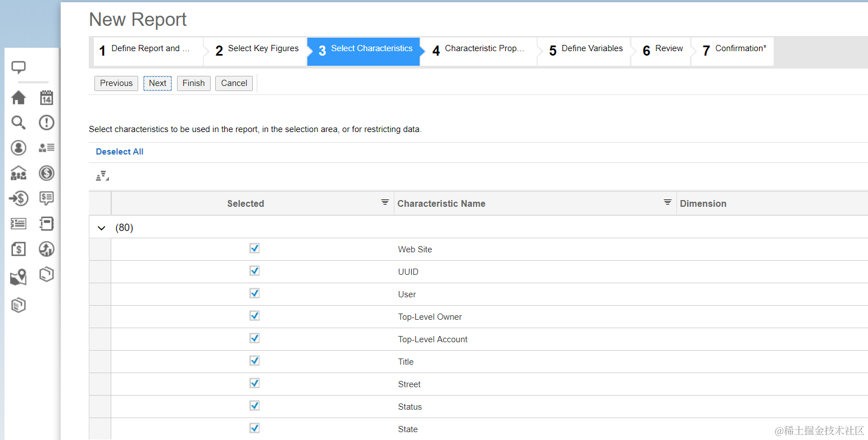
Task: Select the Web Site row header cell
Action: point(100,249)
